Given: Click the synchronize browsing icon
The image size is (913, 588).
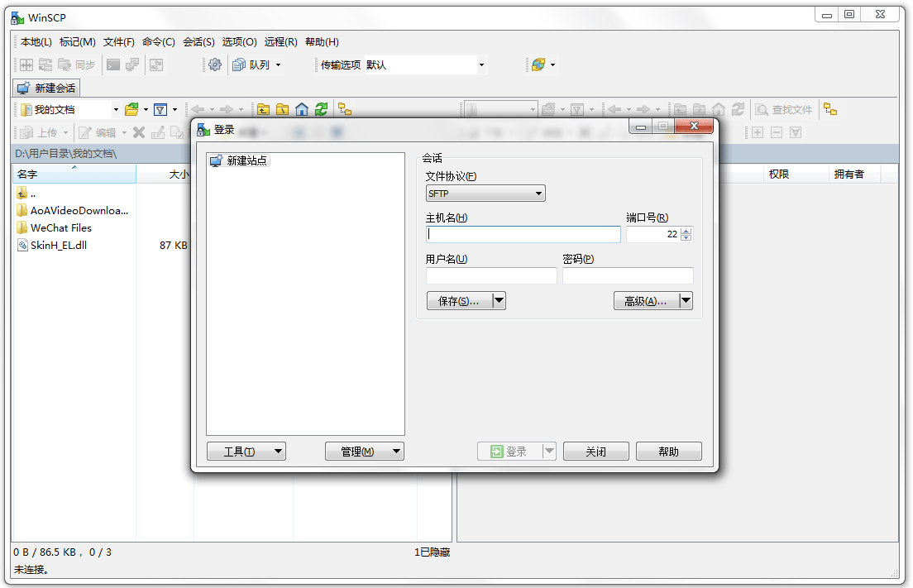Looking at the screenshot, I should [346, 108].
